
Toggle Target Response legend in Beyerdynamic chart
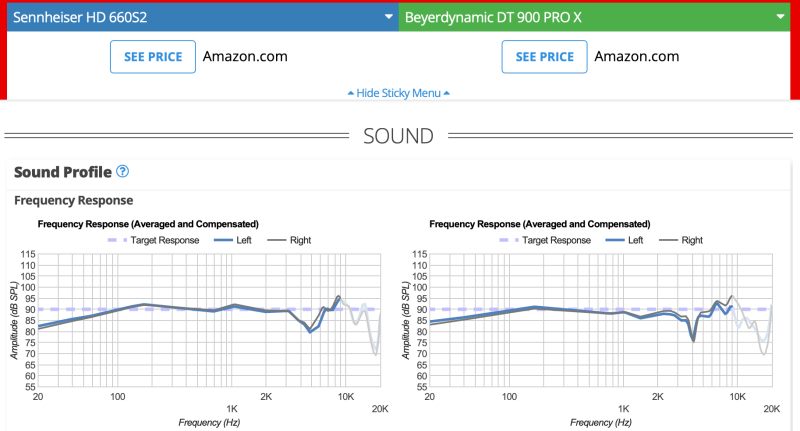544,240
